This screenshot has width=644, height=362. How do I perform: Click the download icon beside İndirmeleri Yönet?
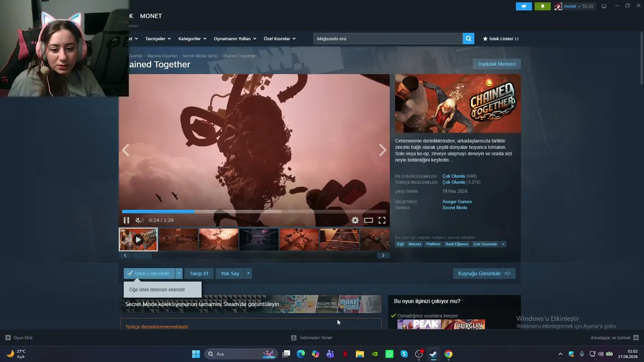(294, 338)
